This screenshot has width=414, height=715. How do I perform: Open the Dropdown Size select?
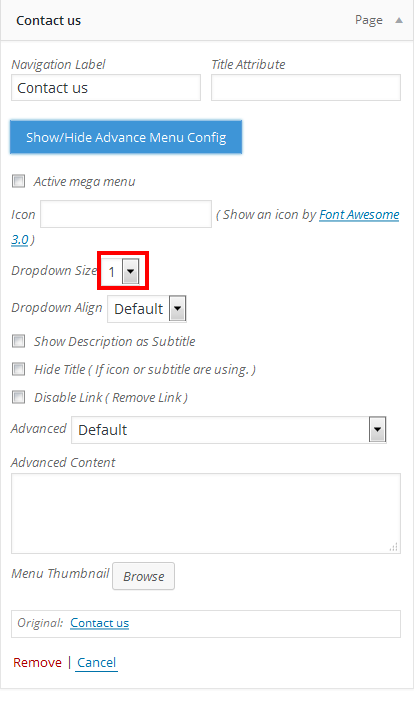[x=121, y=272]
